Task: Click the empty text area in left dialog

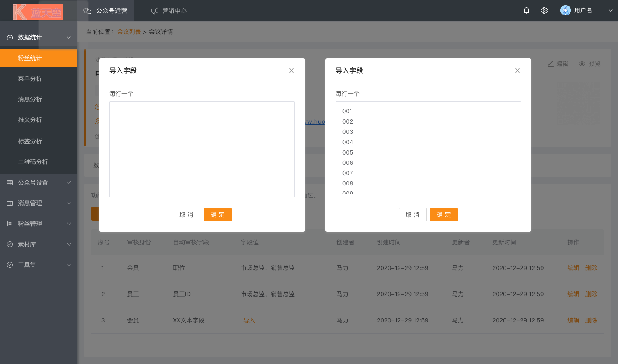Action: point(202,149)
